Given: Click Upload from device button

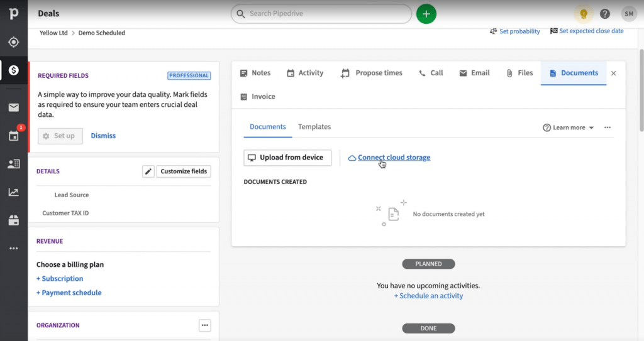Looking at the screenshot, I should (287, 158).
